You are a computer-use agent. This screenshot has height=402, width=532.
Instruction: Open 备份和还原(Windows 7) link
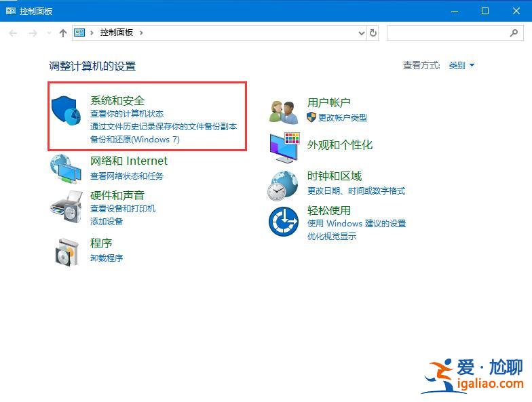click(x=134, y=140)
